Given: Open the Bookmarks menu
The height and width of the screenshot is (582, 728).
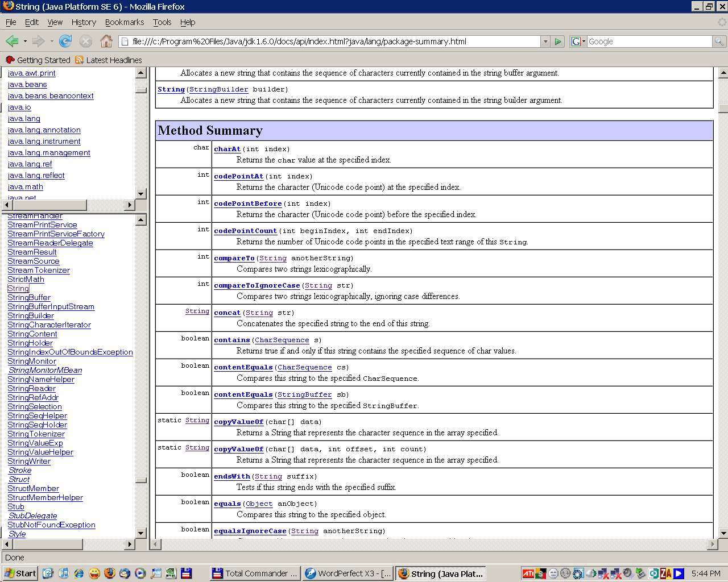Looking at the screenshot, I should [x=125, y=22].
